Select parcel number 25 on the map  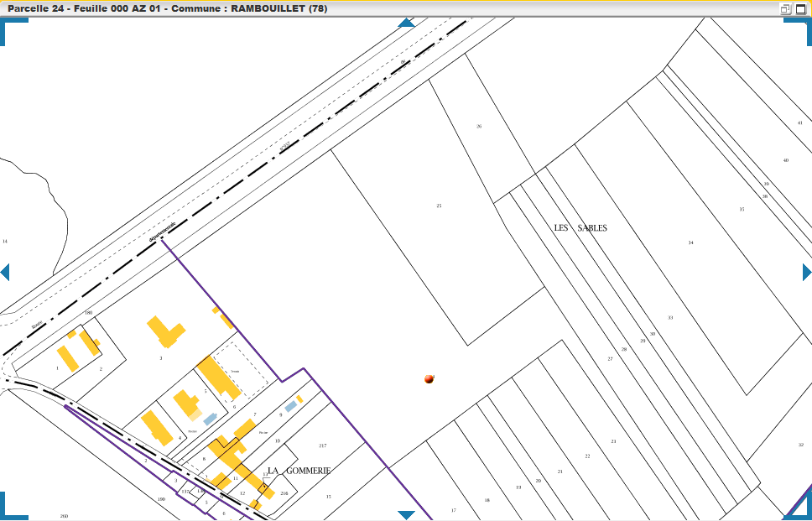pyautogui.click(x=439, y=206)
